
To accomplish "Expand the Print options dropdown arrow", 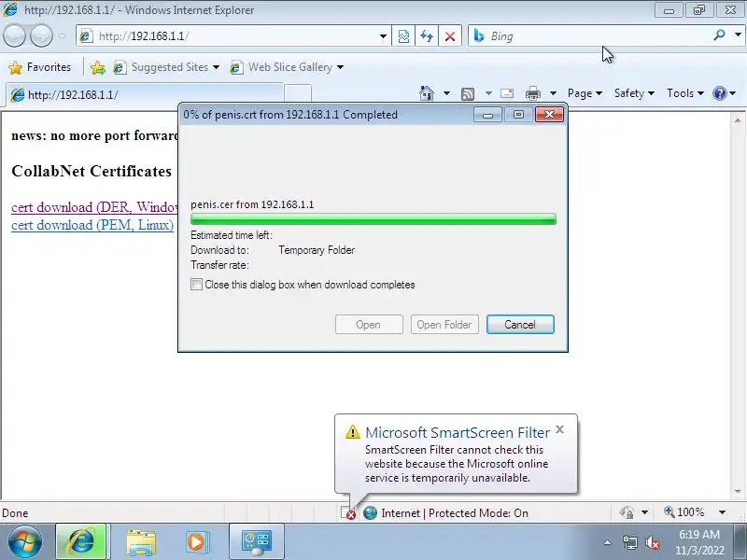I will [553, 92].
